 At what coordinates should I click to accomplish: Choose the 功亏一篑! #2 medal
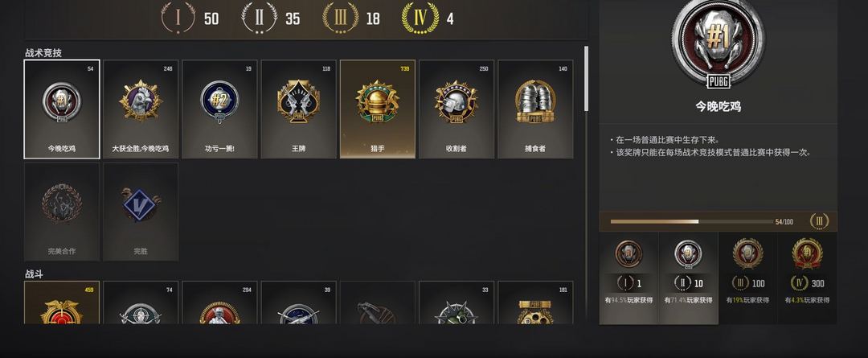pyautogui.click(x=219, y=109)
